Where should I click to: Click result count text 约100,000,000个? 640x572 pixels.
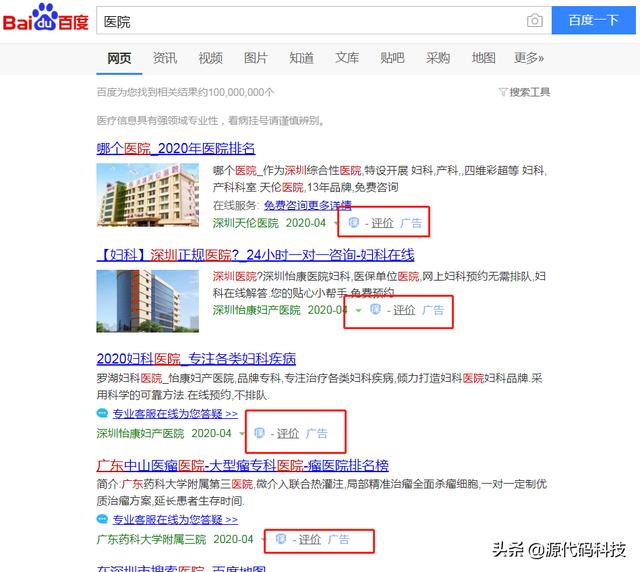[236, 92]
